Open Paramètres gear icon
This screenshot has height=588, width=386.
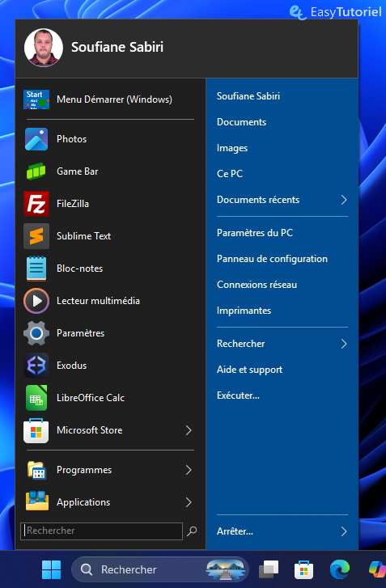coord(36,333)
